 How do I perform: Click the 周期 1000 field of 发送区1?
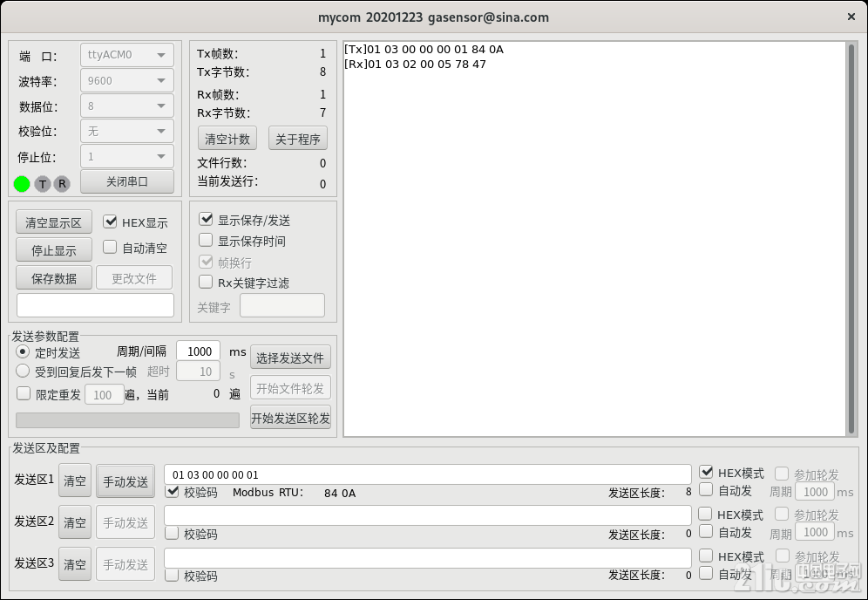coord(815,491)
